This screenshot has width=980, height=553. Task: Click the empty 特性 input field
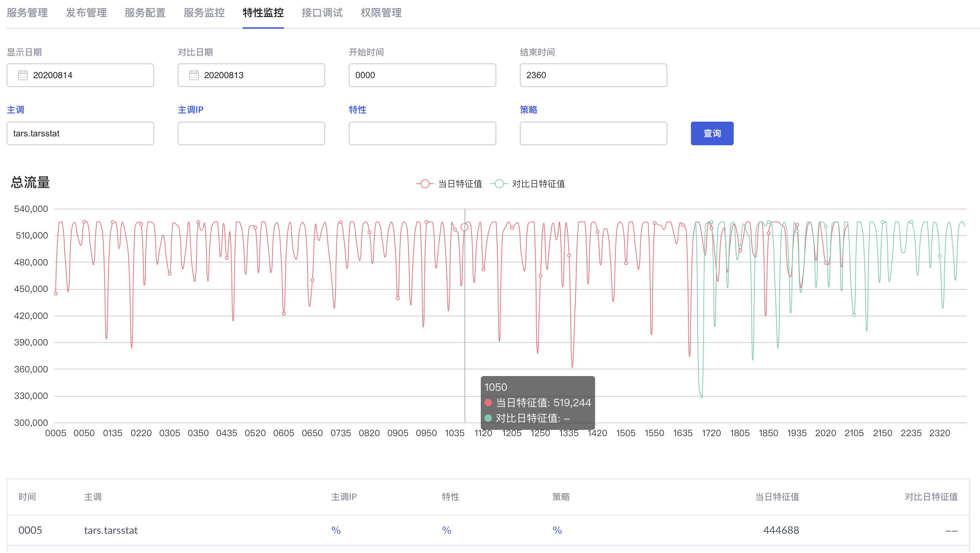click(422, 133)
